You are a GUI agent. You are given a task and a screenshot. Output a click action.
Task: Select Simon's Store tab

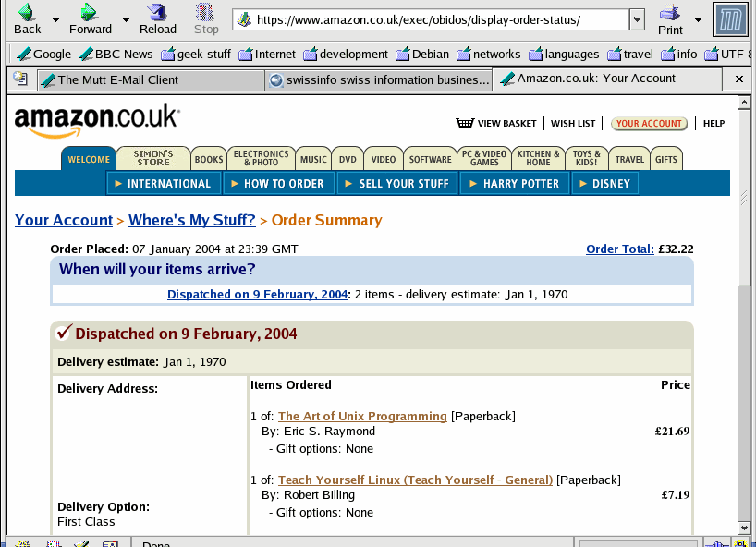(153, 159)
